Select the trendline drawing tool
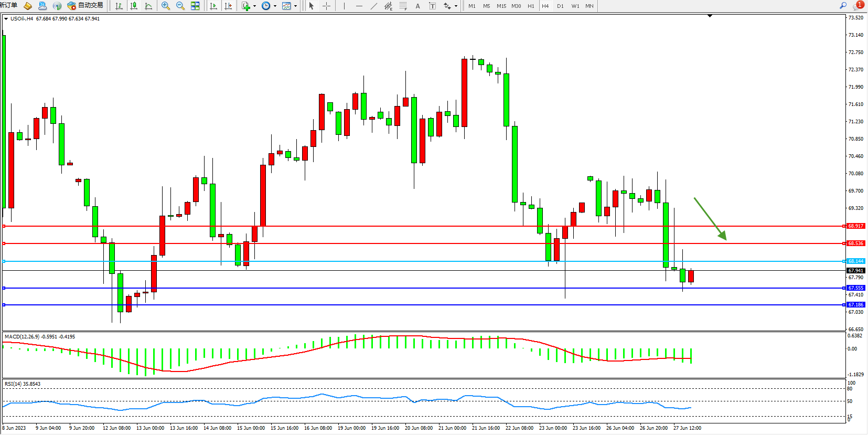The height and width of the screenshot is (435, 868). 373,6
